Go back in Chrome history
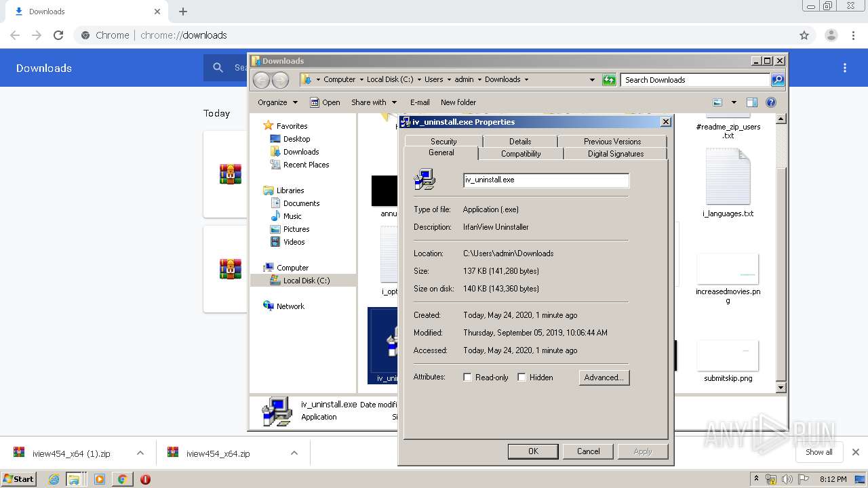The width and height of the screenshot is (868, 488). pos(15,35)
